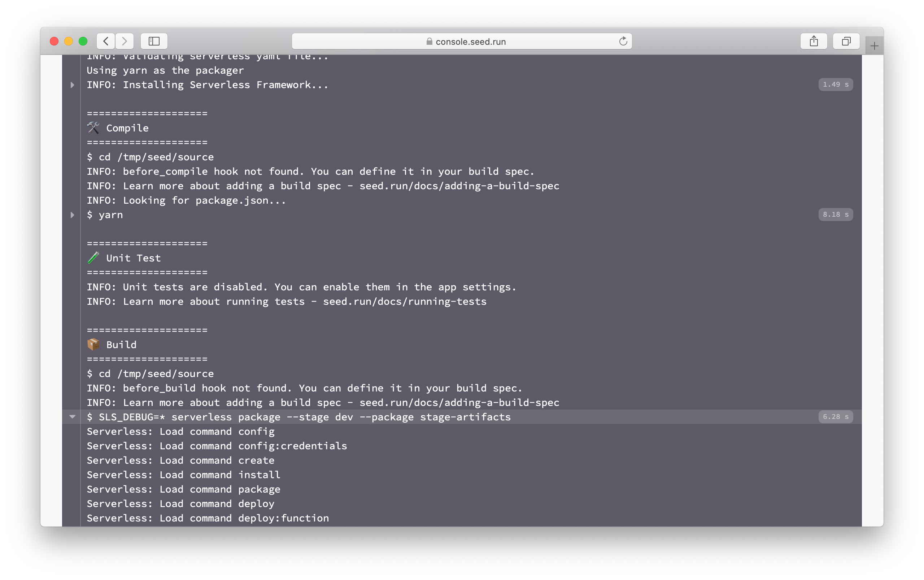Click the 8.18 s duration badge
Viewport: 924px width, 580px height.
click(x=835, y=215)
